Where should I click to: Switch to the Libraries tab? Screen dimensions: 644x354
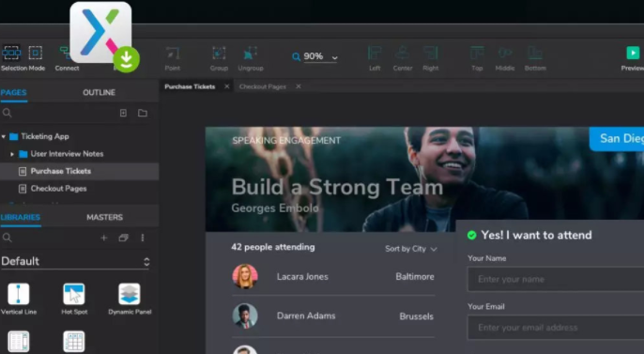21,217
